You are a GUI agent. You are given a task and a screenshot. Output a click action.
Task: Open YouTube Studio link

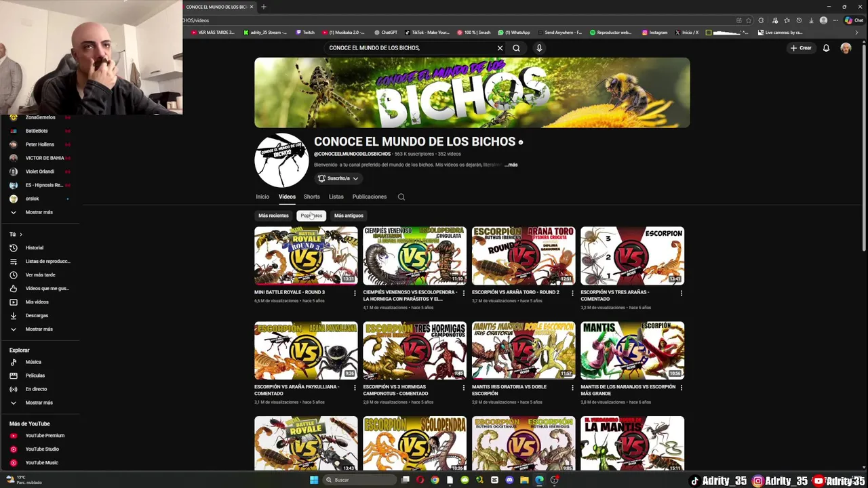42,449
